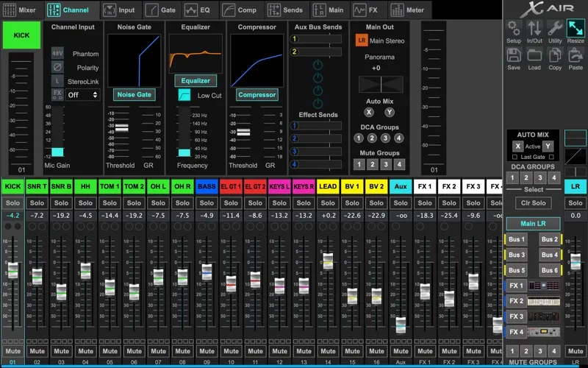Click the Clr Solo button
This screenshot has width=588, height=368.
(534, 203)
